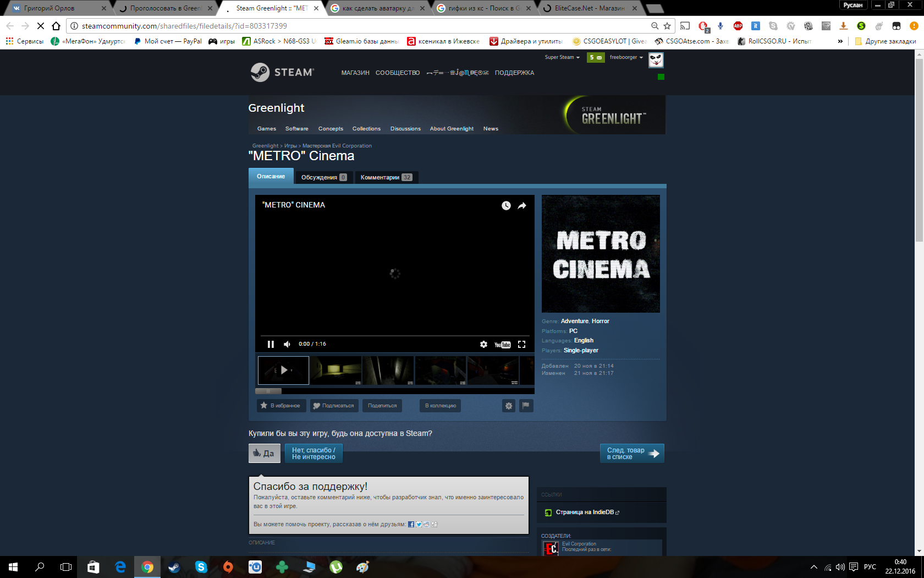The height and width of the screenshot is (578, 924).
Task: Open Steam from the taskbar
Action: [174, 567]
